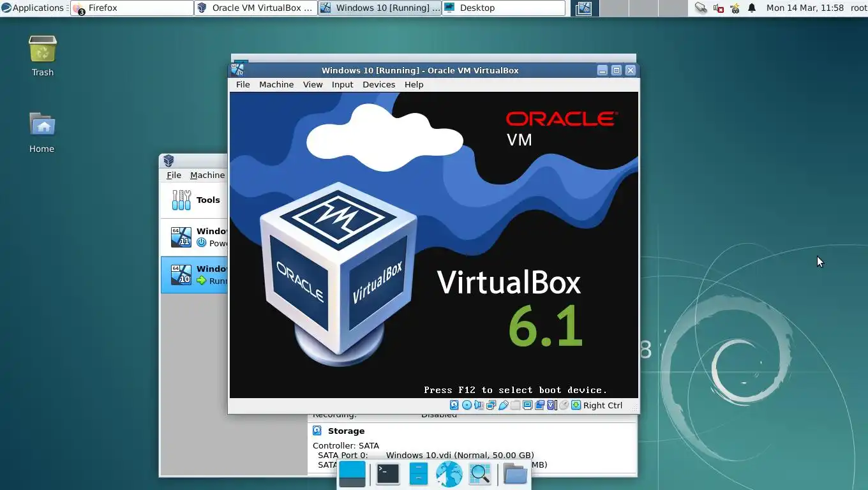868x490 pixels.
Task: Click inside the VM guest display
Action: (434, 245)
